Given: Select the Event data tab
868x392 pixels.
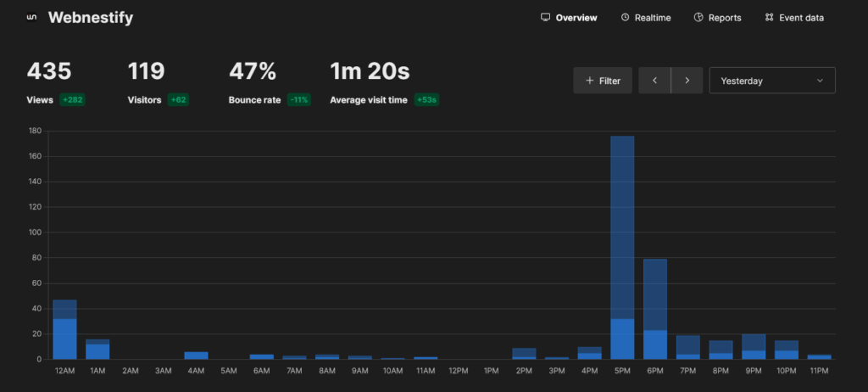Looking at the screenshot, I should [801, 18].
